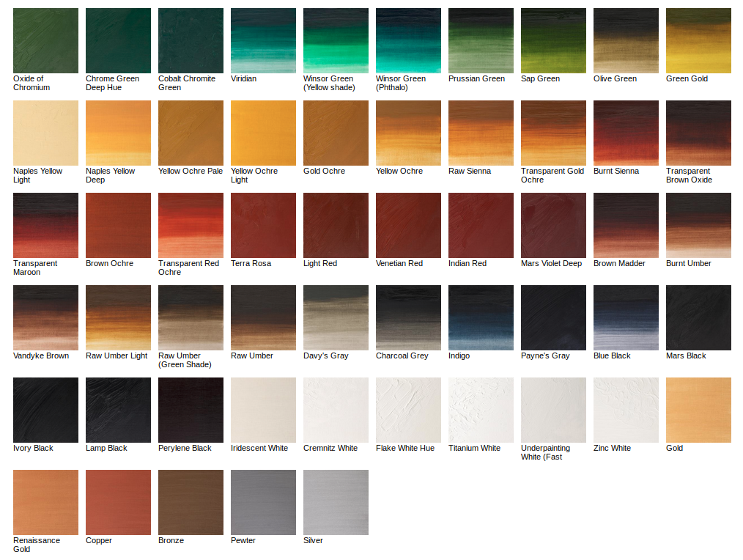The image size is (743, 560).
Task: Pick the Silver metallic swatch
Action: point(336,502)
